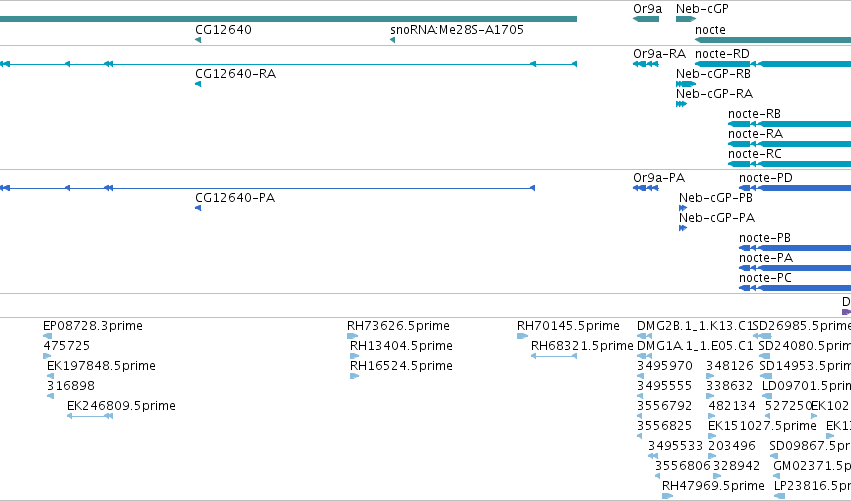Select the CG12640 gene arrow glyph

click(198, 40)
